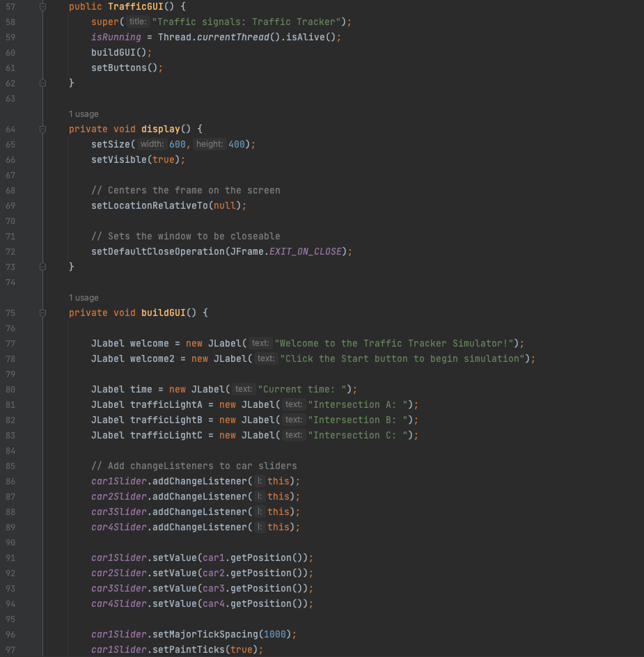Image resolution: width=644 pixels, height=657 pixels.
Task: Click car3Slider on the addChangeListener line 88
Action: click(x=118, y=512)
